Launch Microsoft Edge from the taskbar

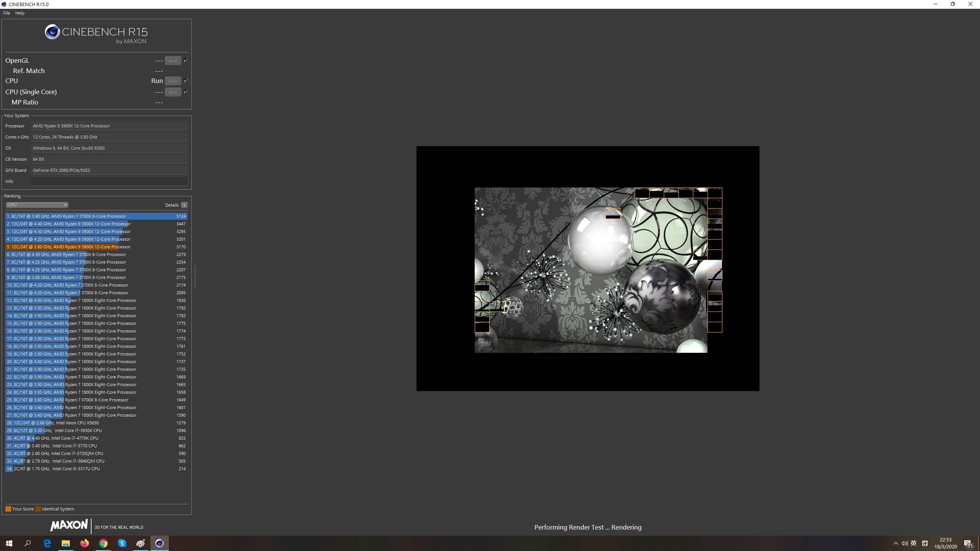47,543
